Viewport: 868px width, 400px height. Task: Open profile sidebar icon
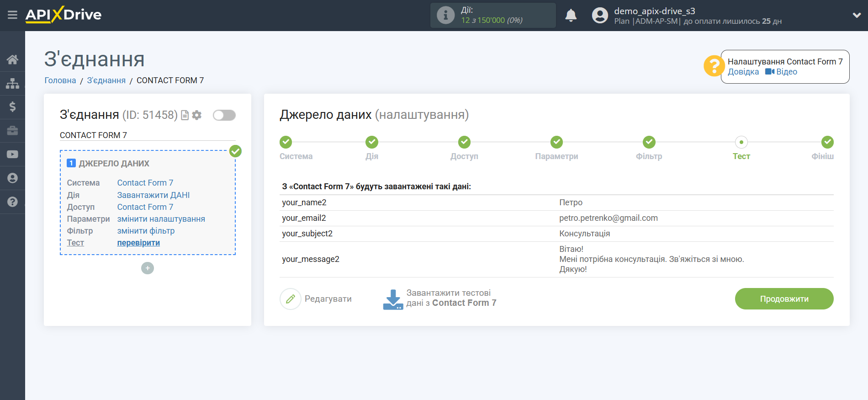click(12, 178)
